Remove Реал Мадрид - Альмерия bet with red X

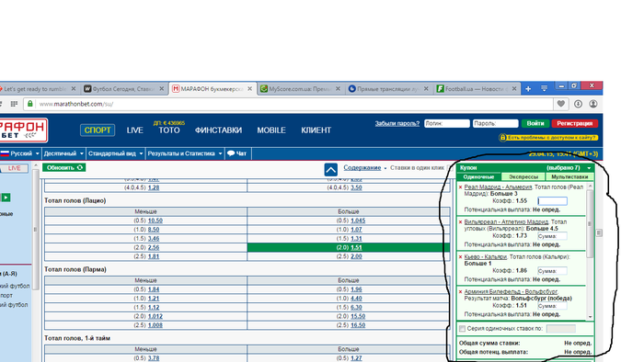460,187
